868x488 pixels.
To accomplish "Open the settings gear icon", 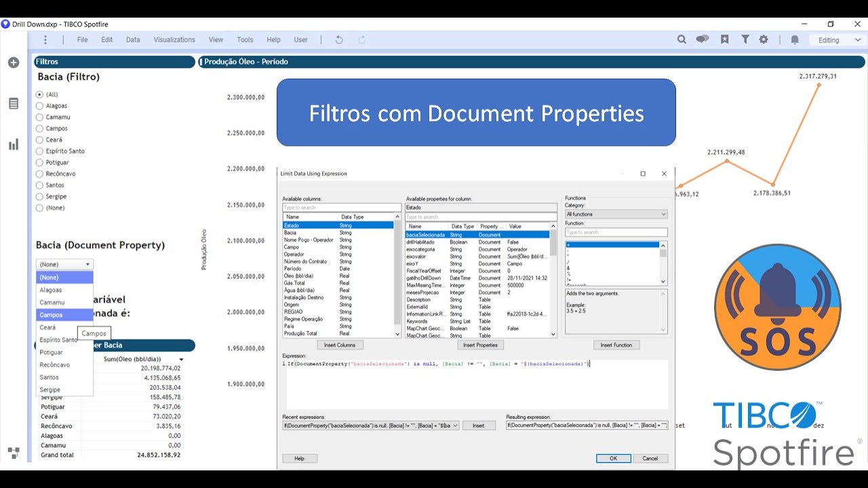I will pyautogui.click(x=764, y=39).
